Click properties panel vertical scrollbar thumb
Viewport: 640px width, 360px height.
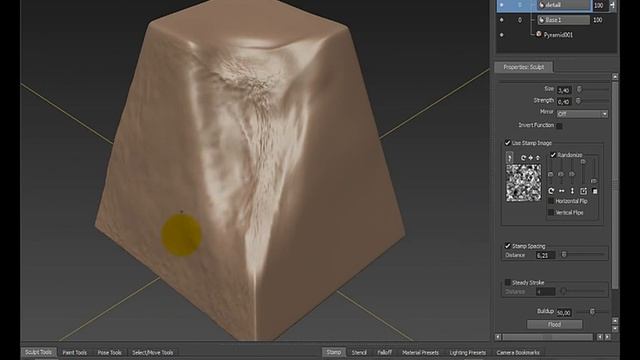pos(615,185)
